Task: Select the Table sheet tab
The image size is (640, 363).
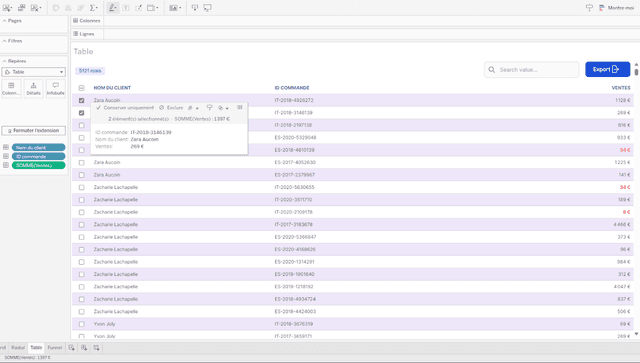Action: point(36,347)
